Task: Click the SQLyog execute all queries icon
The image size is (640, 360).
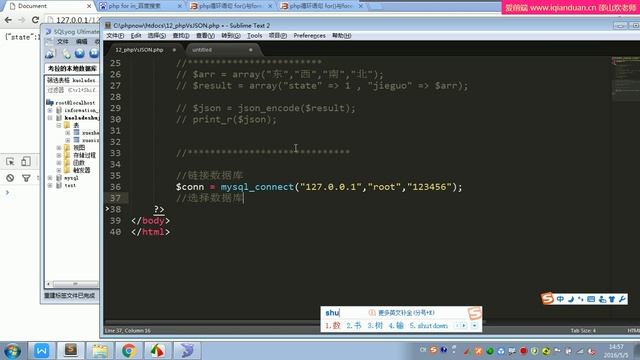Action: (x=94, y=53)
